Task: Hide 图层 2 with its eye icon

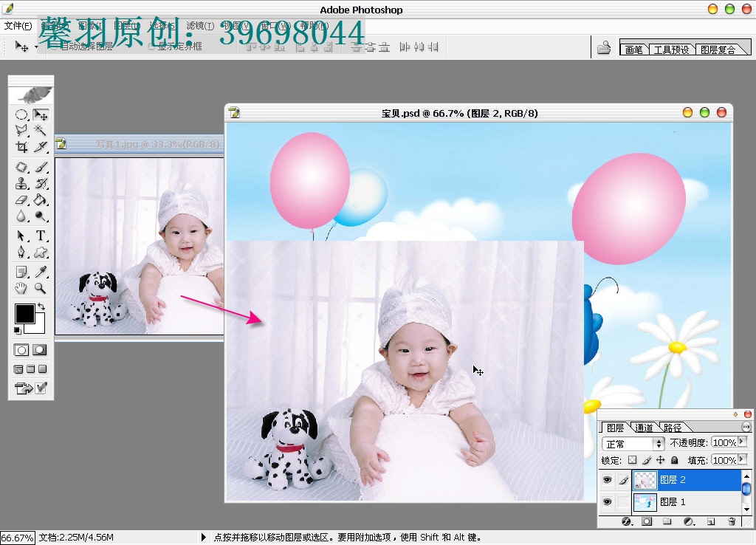Action: click(608, 480)
